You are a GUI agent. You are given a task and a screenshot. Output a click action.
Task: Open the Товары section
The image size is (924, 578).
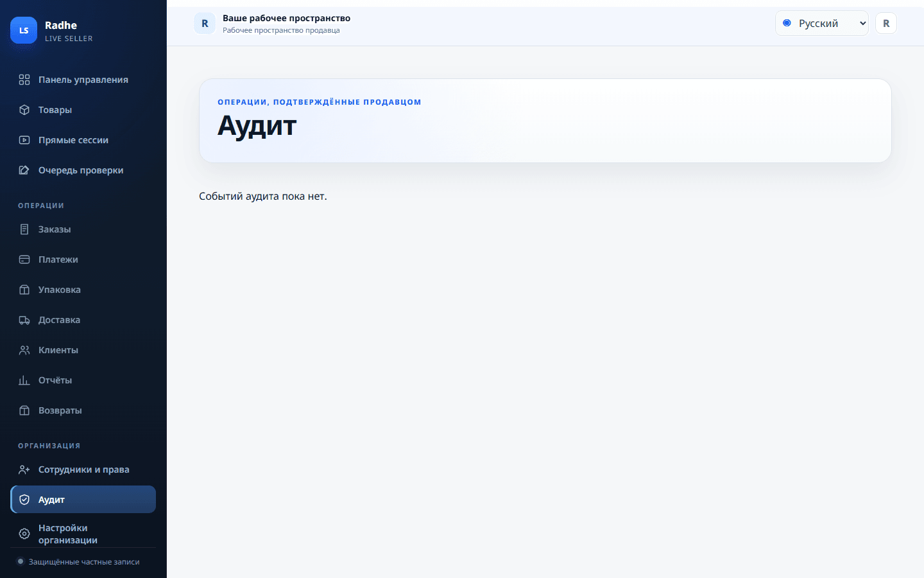pyautogui.click(x=83, y=110)
